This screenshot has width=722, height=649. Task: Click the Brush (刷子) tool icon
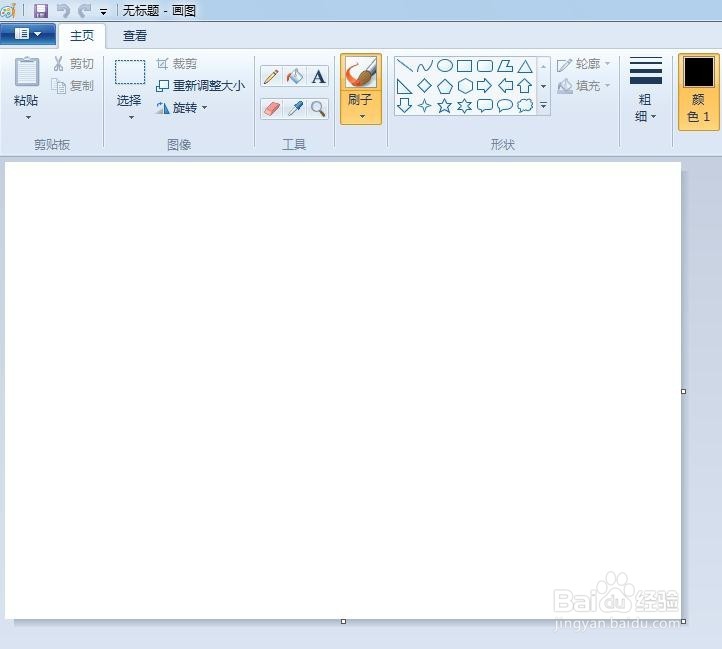(361, 72)
